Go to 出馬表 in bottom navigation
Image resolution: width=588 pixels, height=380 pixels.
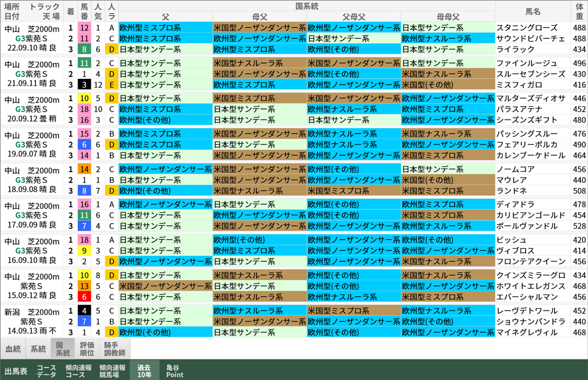pos(16,371)
